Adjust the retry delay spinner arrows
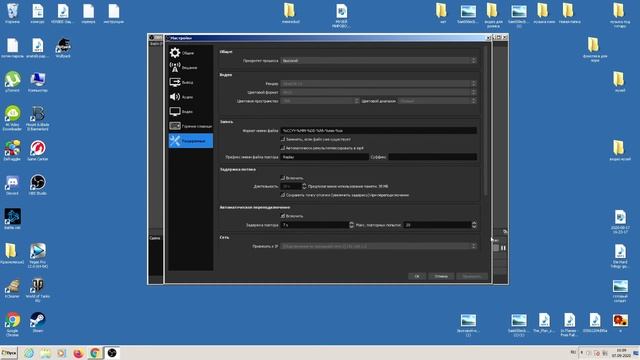Screen dimensions: 640x360 (x=351, y=225)
